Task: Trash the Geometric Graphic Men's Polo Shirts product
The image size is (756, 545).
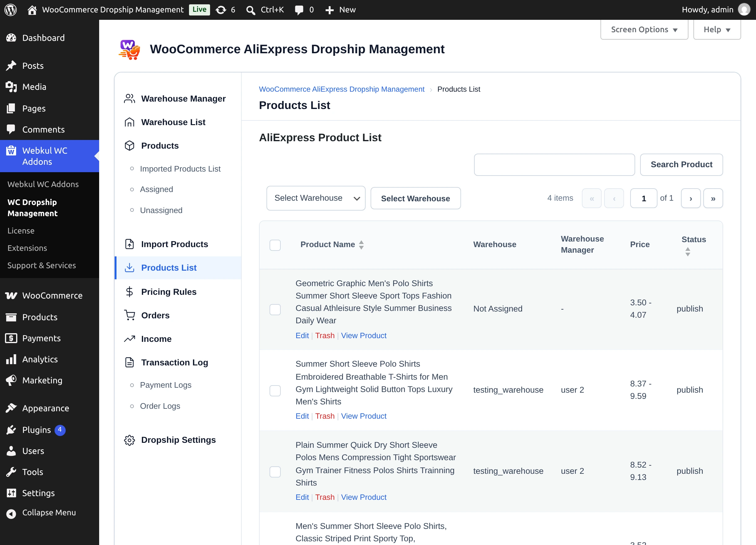Action: tap(325, 335)
